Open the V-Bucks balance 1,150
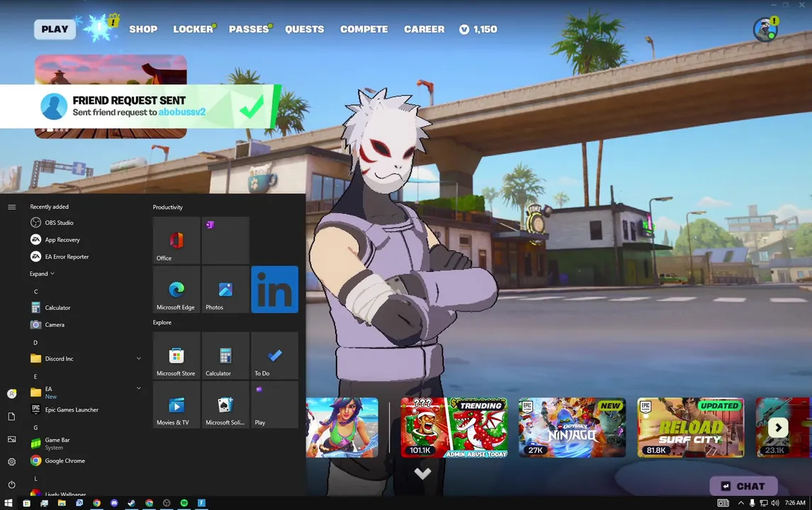The height and width of the screenshot is (510, 812). pos(478,30)
